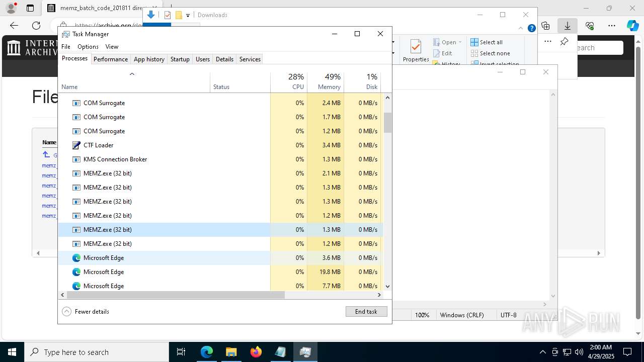
Task: Open the quick access toolbar dropdown in Downloads
Action: (x=188, y=15)
